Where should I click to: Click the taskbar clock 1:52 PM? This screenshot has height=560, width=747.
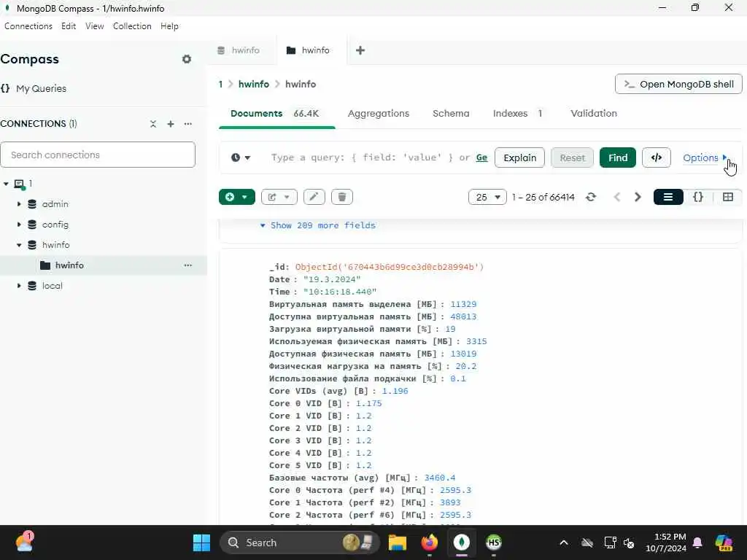click(666, 542)
